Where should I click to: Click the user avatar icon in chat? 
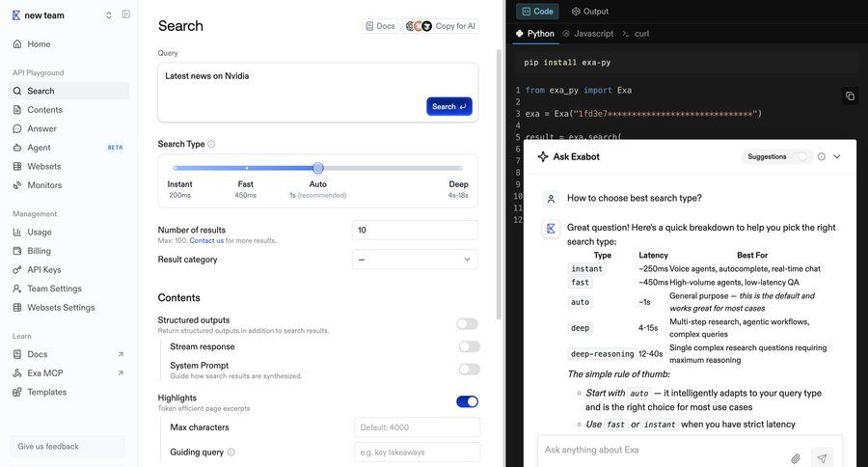[x=551, y=199]
